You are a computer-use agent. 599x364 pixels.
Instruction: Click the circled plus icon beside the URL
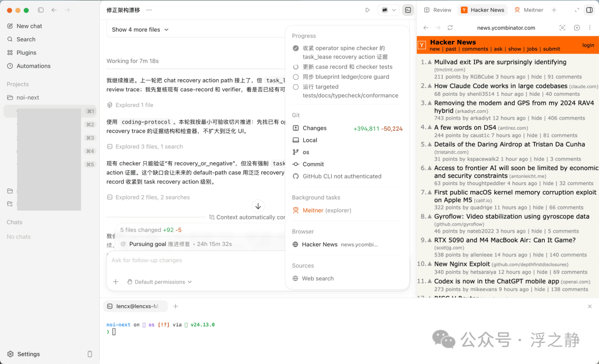pyautogui.click(x=577, y=28)
